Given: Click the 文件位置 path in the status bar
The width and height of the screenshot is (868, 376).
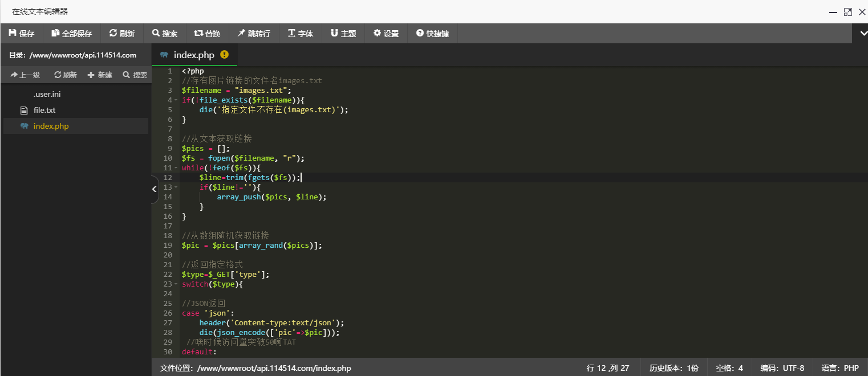Looking at the screenshot, I should (x=255, y=368).
